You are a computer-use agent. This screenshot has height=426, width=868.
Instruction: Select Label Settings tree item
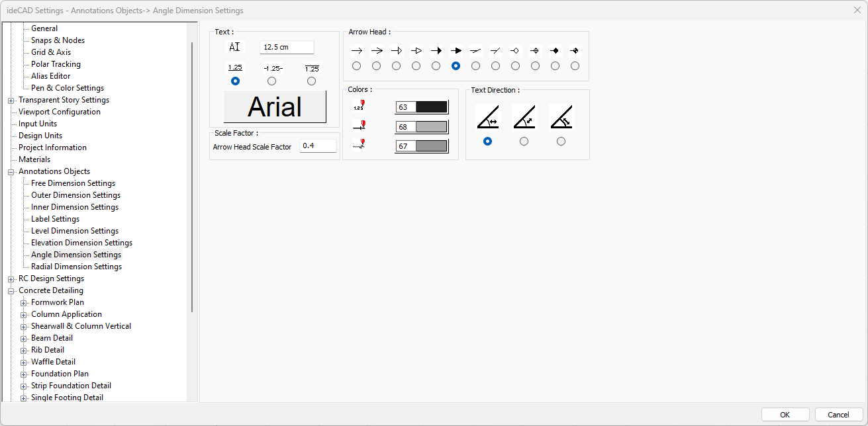(x=55, y=219)
